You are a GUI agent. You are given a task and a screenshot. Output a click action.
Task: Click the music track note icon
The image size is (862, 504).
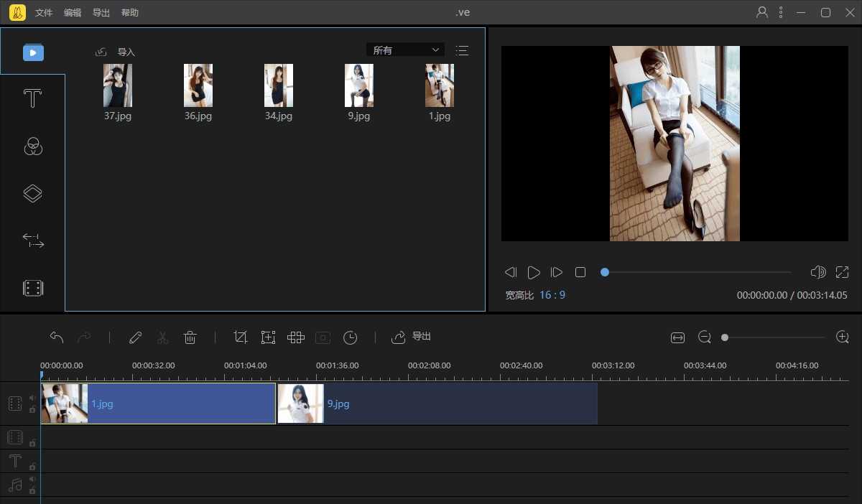15,485
